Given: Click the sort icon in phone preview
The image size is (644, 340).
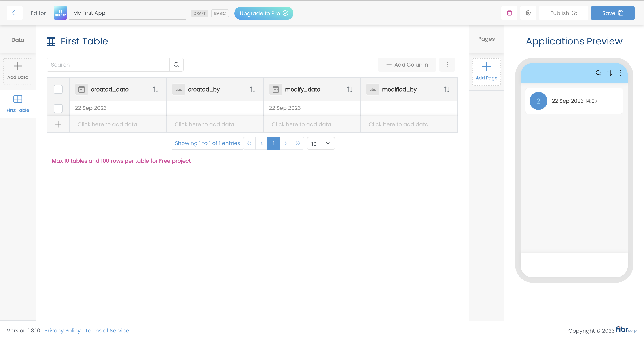Looking at the screenshot, I should (609, 73).
